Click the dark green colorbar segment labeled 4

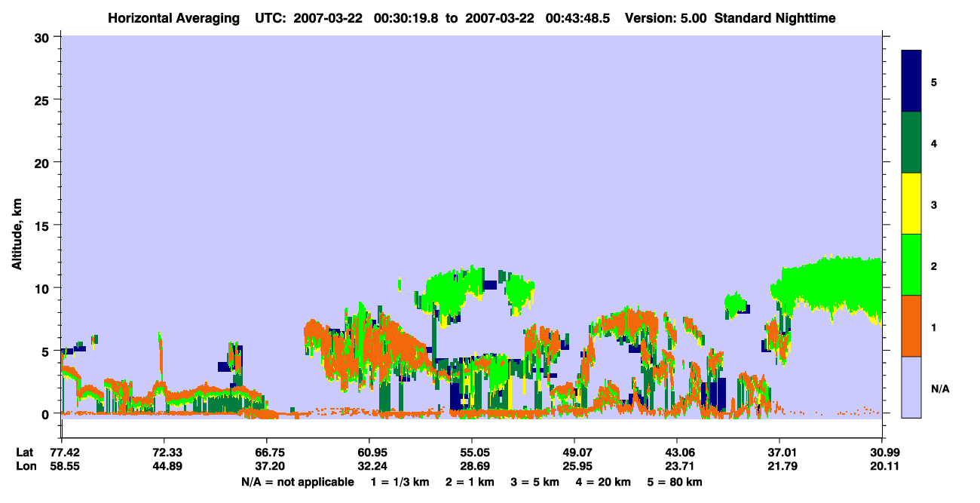click(911, 143)
